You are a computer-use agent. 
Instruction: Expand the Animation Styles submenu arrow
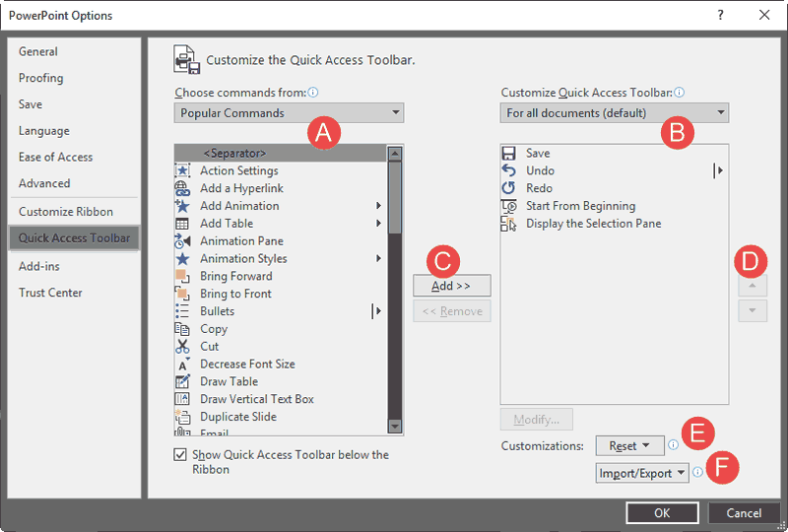click(378, 258)
